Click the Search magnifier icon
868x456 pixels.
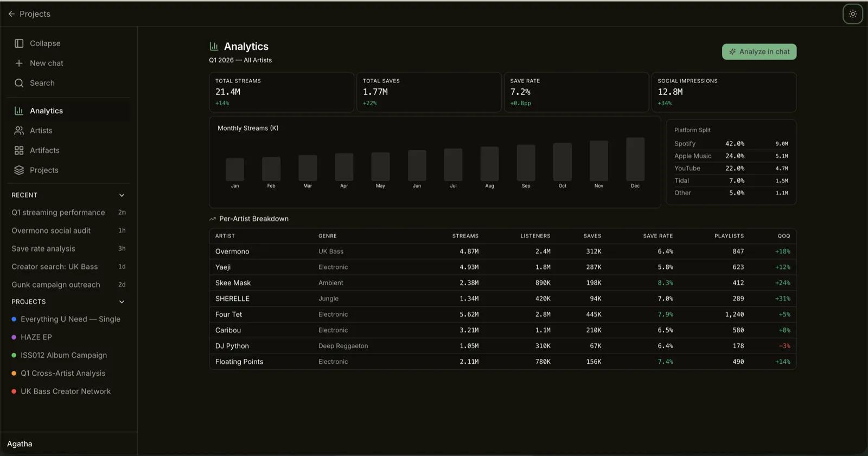[x=19, y=83]
